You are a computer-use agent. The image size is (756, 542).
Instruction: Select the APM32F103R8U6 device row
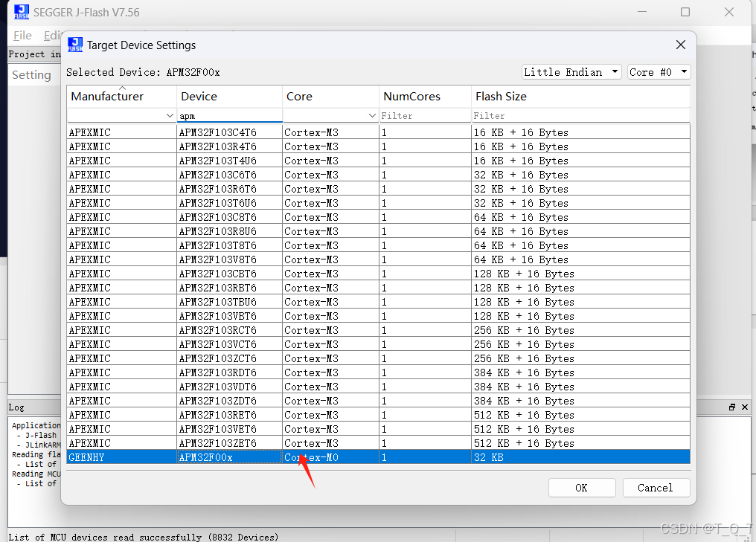[379, 231]
